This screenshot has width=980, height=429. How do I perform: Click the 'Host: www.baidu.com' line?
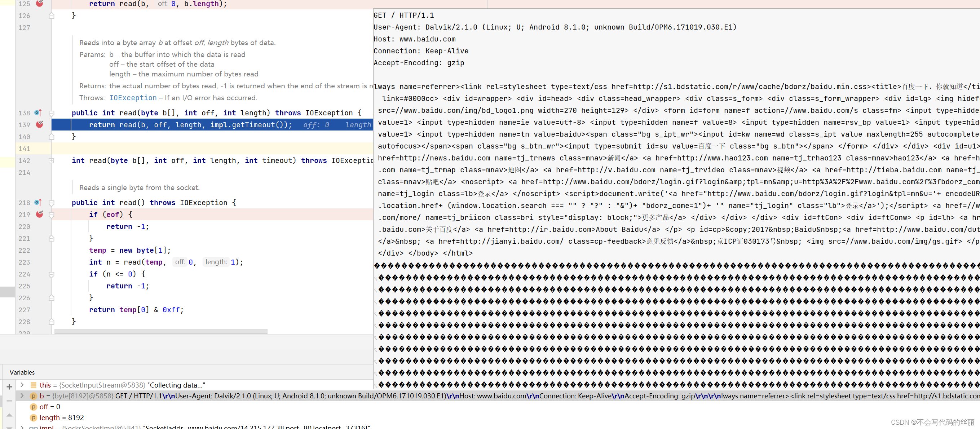[414, 39]
